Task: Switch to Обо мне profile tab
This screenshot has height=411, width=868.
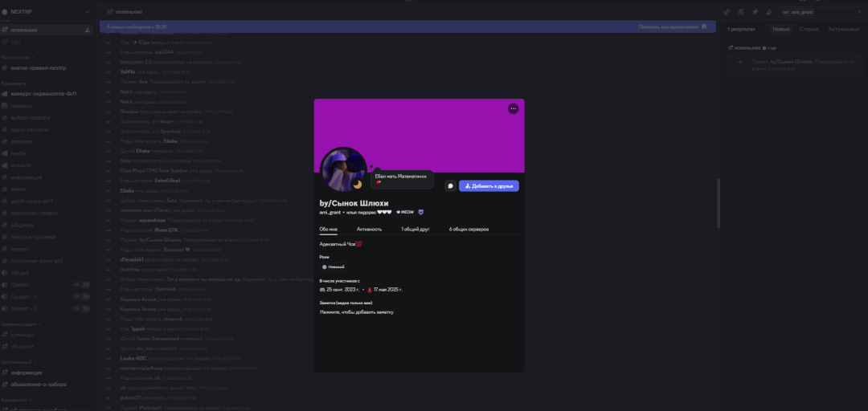Action: (x=328, y=229)
